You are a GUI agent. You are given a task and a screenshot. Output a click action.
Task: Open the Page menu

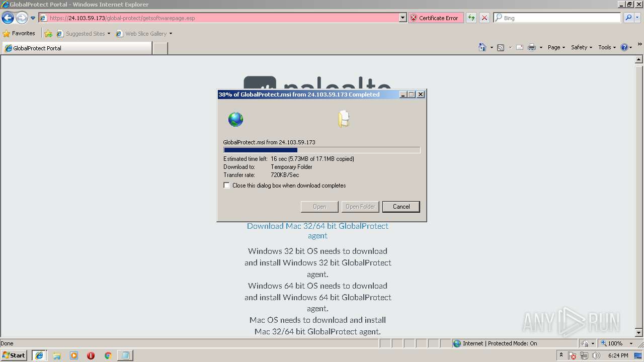(556, 47)
